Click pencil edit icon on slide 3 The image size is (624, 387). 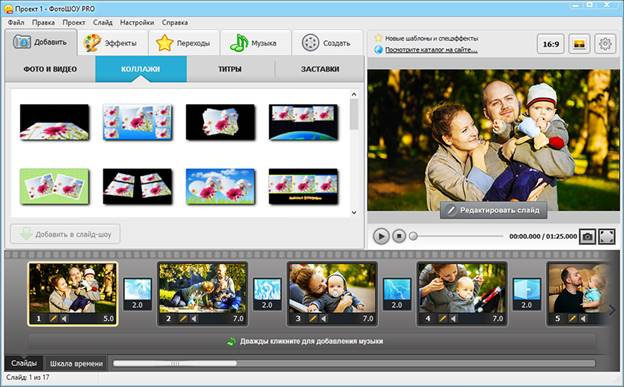coord(313,319)
